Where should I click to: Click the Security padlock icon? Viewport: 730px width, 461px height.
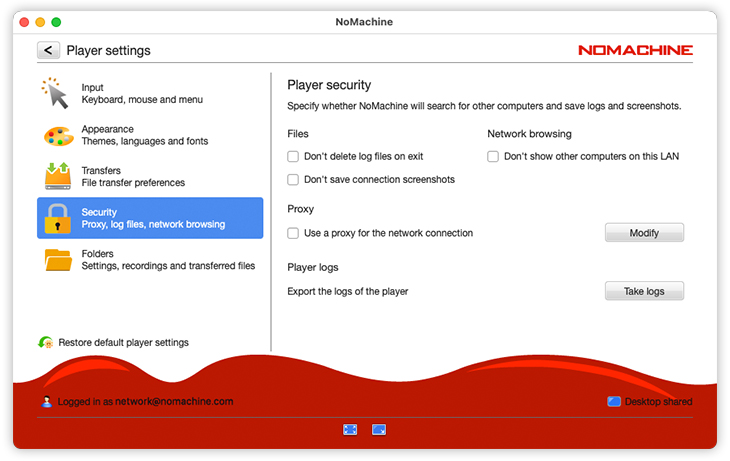click(58, 218)
